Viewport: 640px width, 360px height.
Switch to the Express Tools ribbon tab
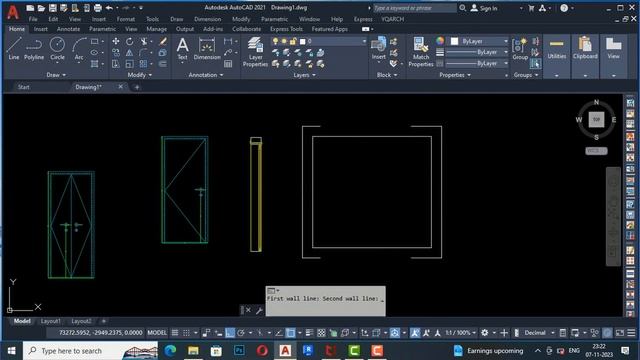[x=286, y=29]
